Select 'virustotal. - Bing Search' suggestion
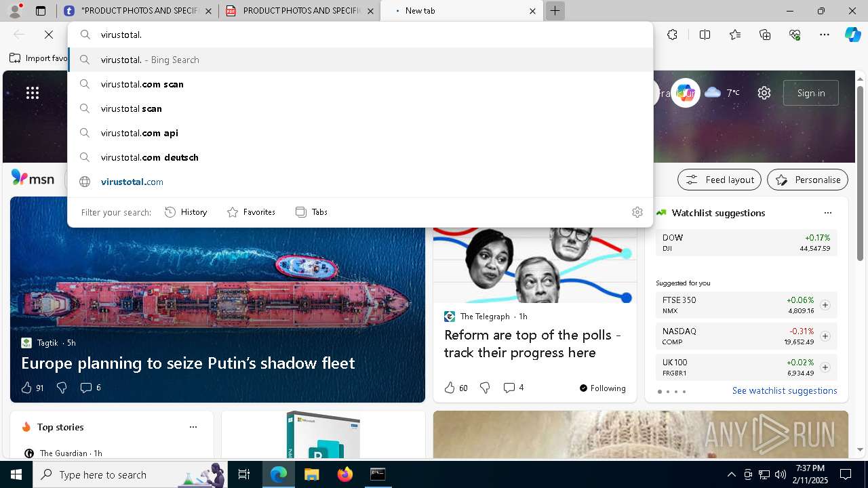This screenshot has height=488, width=868. (360, 60)
